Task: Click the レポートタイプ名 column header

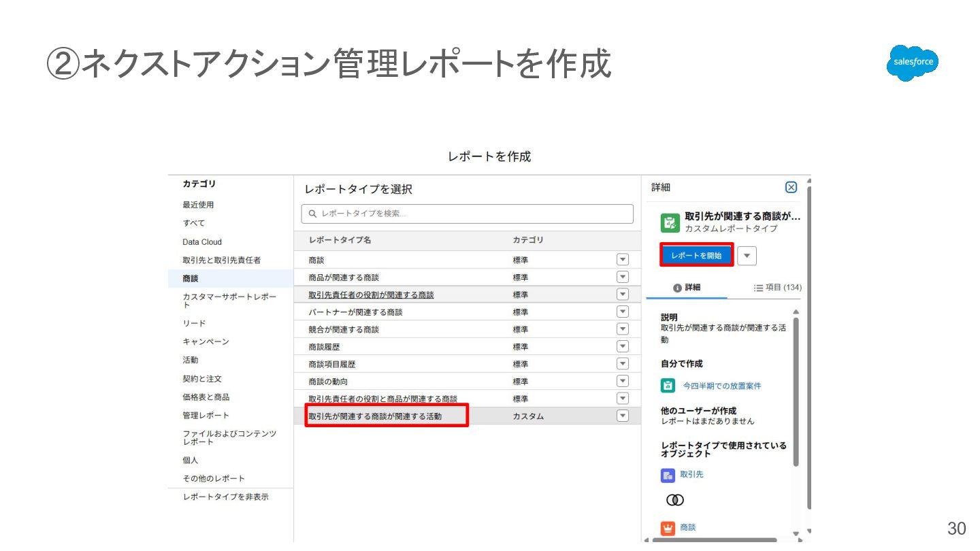Action: [340, 240]
